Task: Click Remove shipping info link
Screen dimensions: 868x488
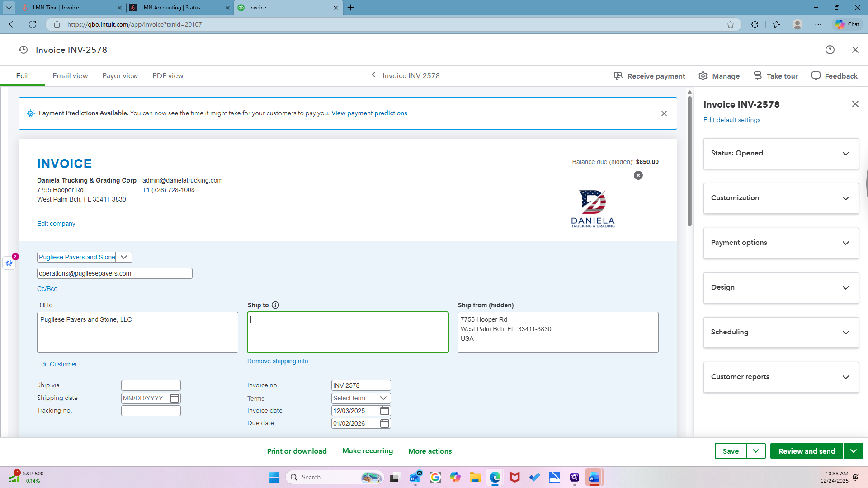Action: tap(278, 361)
